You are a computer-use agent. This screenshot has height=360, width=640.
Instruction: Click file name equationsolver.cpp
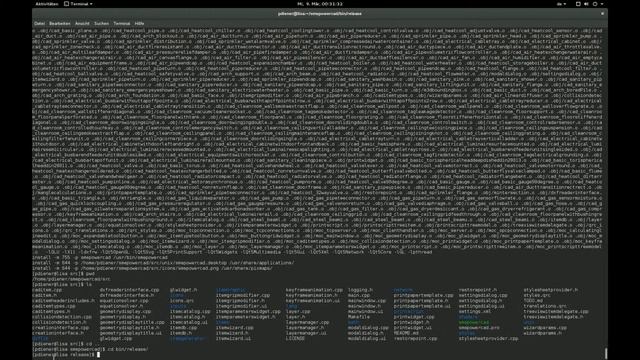(124, 300)
